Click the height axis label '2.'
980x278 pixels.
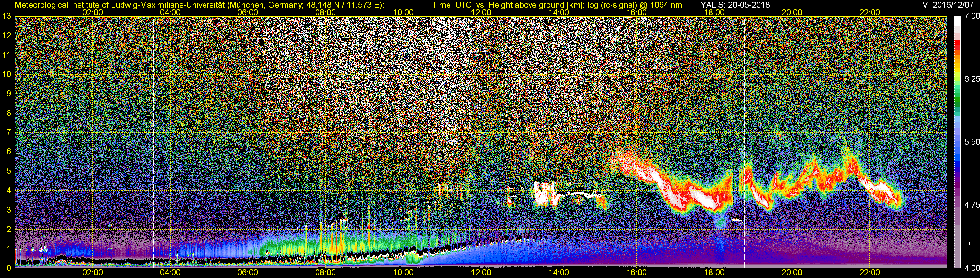9,229
